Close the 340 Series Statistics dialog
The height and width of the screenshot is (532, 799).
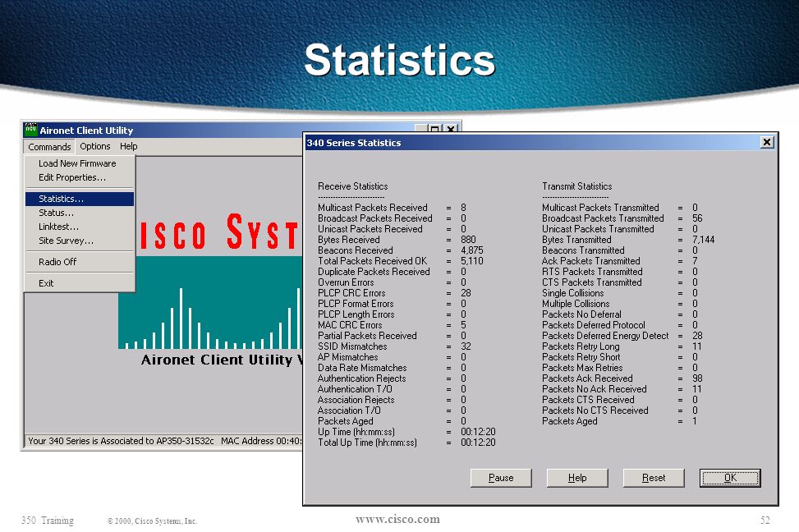(767, 142)
